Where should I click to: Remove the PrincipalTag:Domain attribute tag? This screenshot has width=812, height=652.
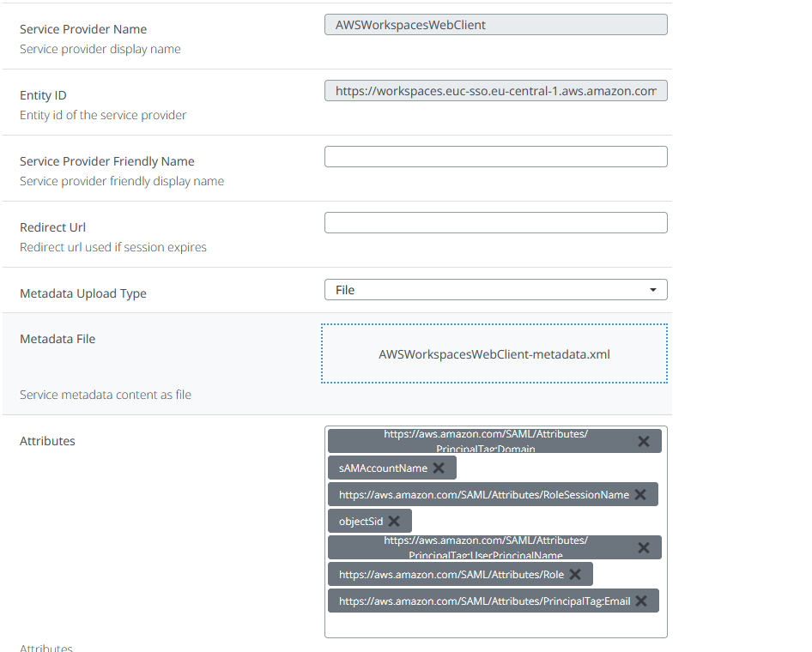[x=644, y=441]
